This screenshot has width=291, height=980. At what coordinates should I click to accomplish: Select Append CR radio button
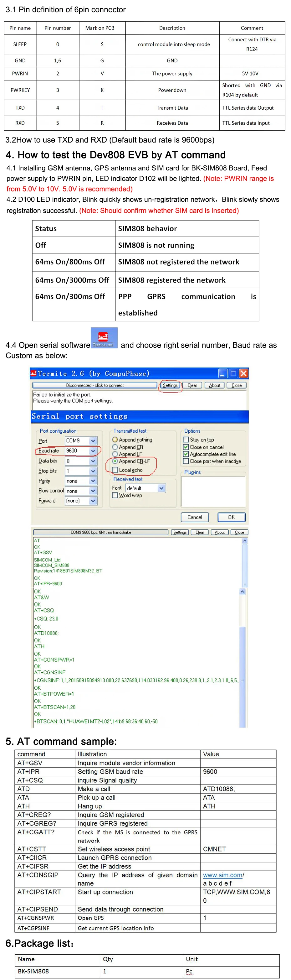115,447
